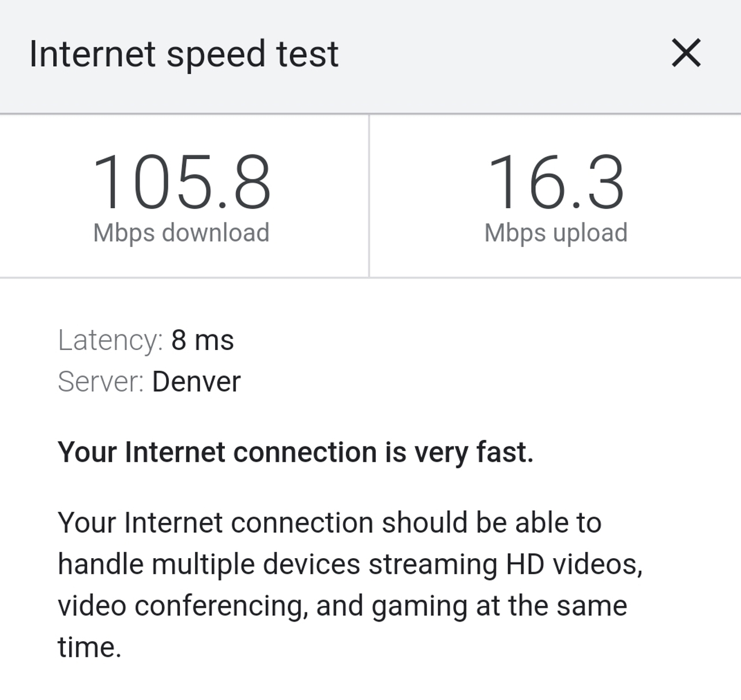Screen dimensions: 741x700
Task: Click "at the same" text in description
Action: (x=551, y=605)
